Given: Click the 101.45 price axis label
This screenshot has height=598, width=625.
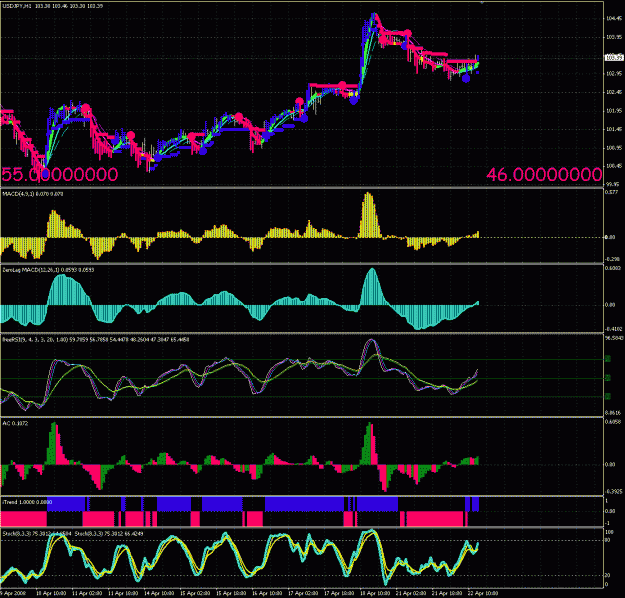Looking at the screenshot, I should (614, 129).
